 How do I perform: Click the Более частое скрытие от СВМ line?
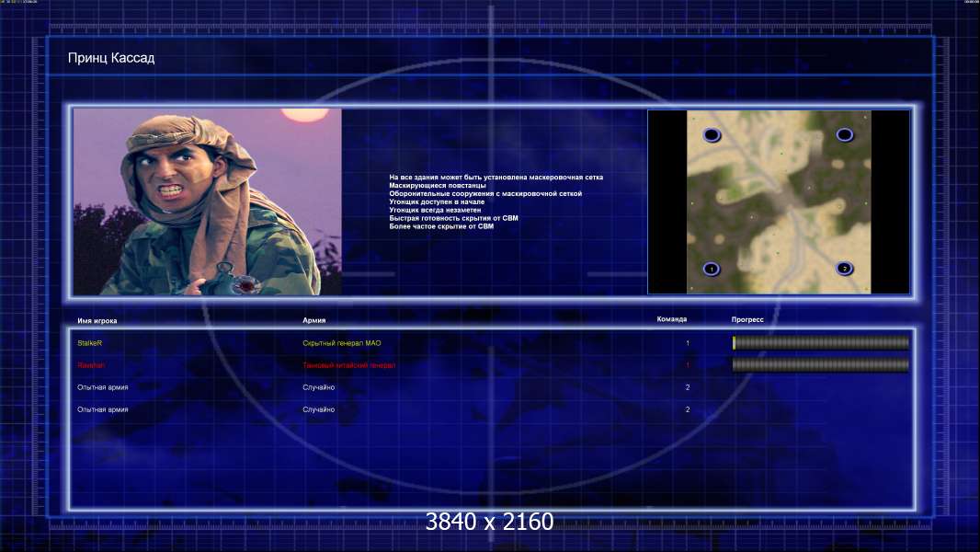point(441,226)
